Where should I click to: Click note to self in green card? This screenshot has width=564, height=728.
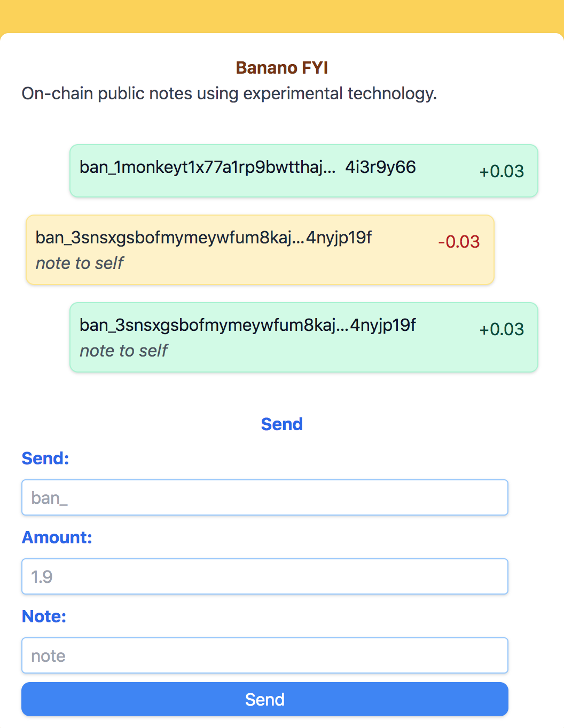point(124,351)
